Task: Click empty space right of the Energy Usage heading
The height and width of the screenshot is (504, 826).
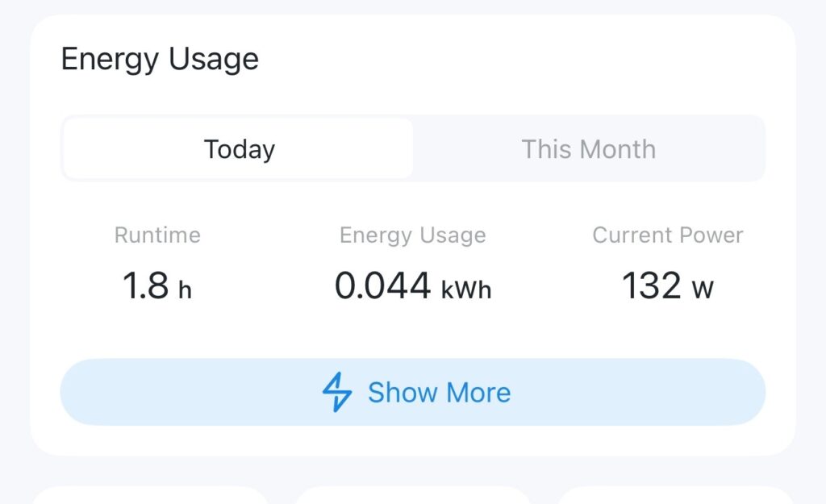Action: (524, 60)
